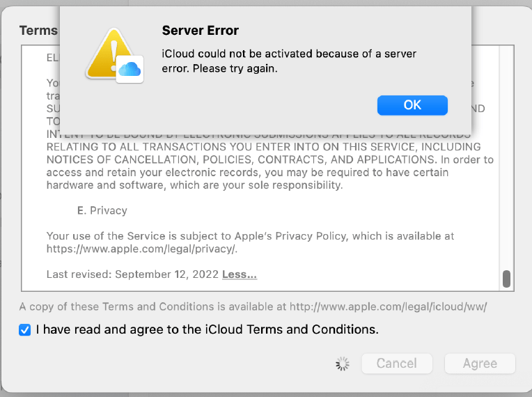This screenshot has width=532, height=397.
Task: Click the iCloud cloud badge icon
Action: 130,69
